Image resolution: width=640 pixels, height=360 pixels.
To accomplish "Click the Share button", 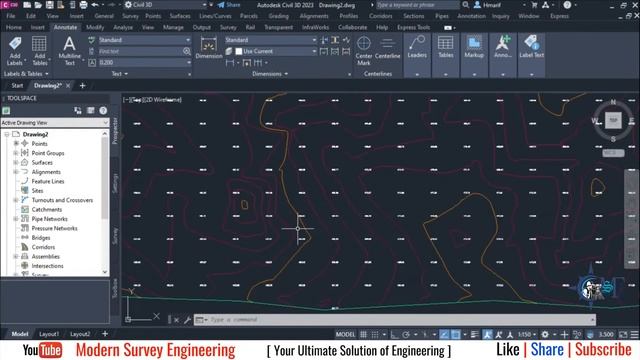I will (229, 5).
